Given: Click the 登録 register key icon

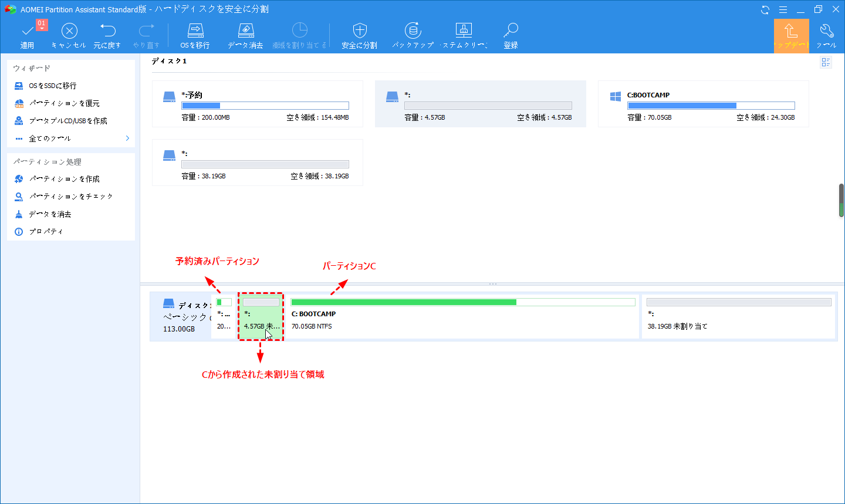Looking at the screenshot, I should click(511, 31).
